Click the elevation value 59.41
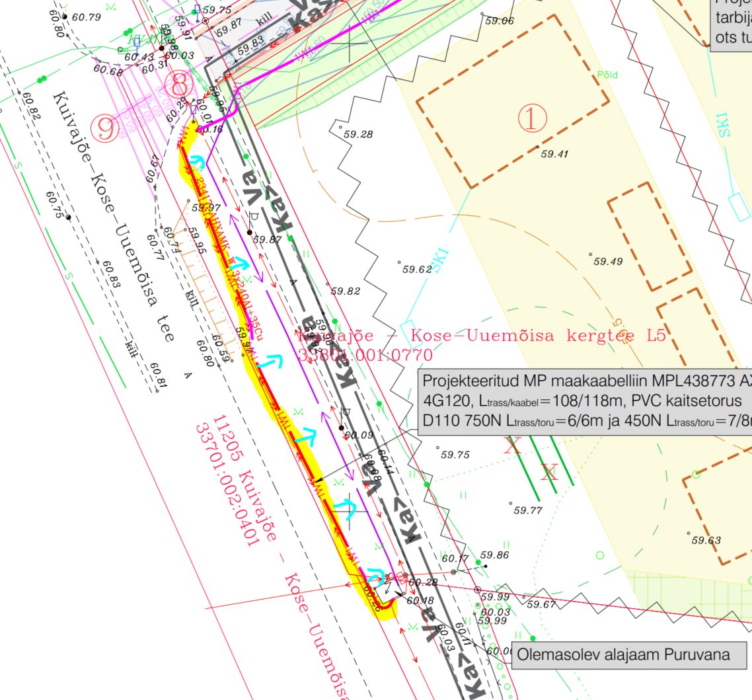Image resolution: width=752 pixels, height=700 pixels. pyautogui.click(x=554, y=154)
